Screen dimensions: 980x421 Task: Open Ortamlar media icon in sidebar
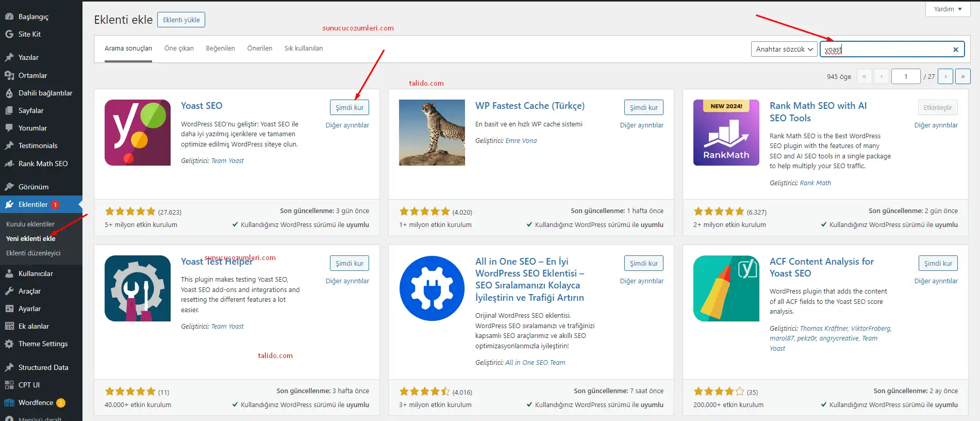9,75
